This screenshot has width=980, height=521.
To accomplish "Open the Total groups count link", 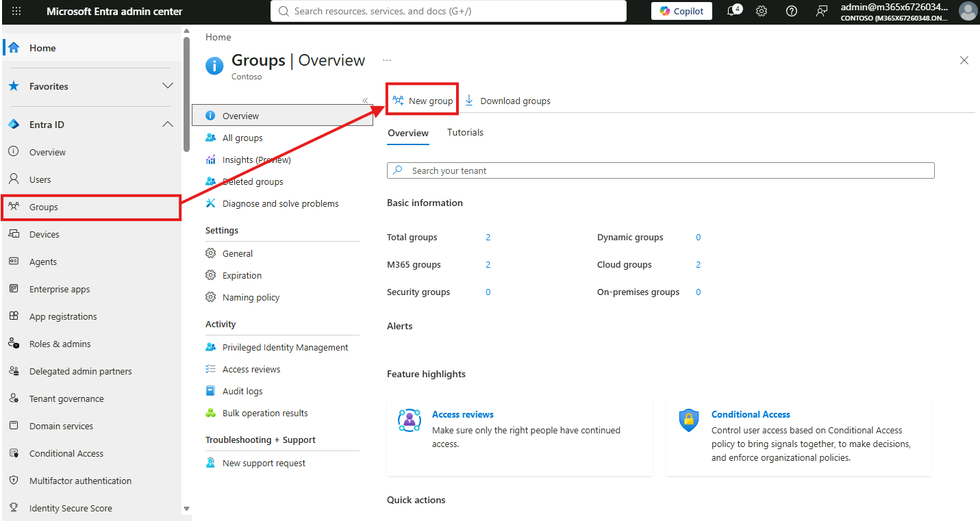I will tap(488, 238).
